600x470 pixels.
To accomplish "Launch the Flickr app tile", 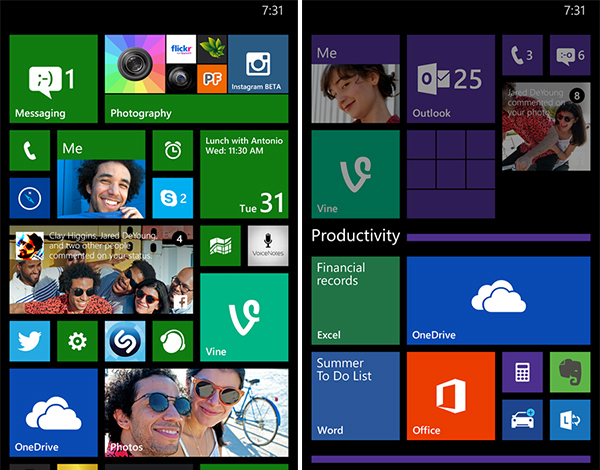I will [181, 49].
